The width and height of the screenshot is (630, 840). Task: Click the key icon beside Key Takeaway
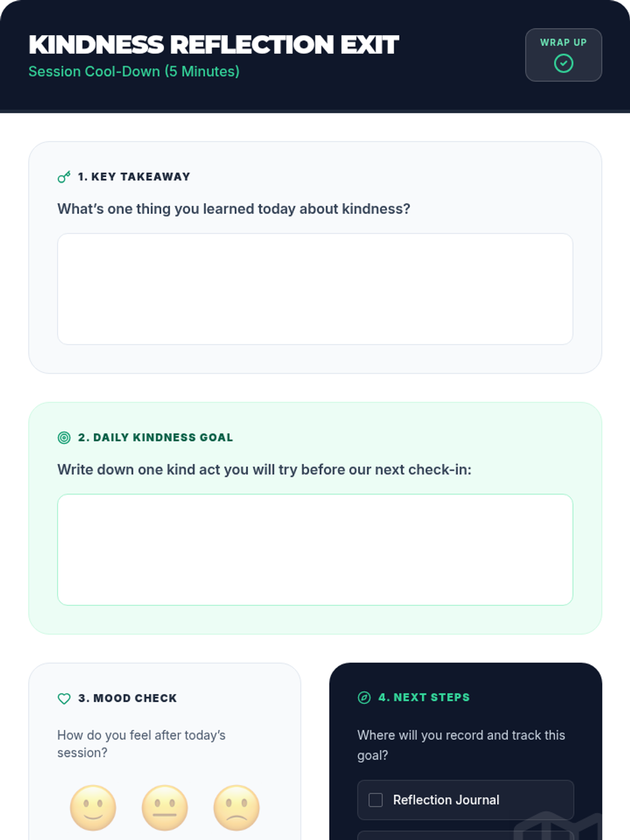(x=64, y=177)
